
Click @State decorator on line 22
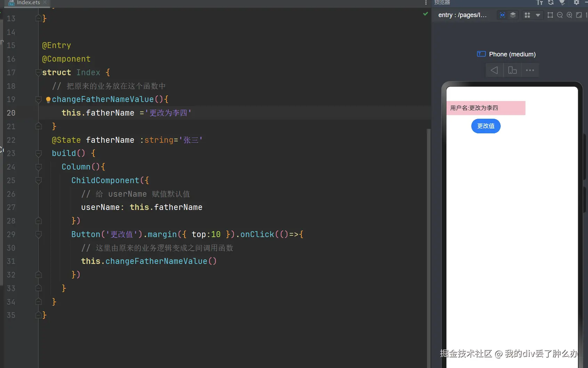tap(66, 140)
